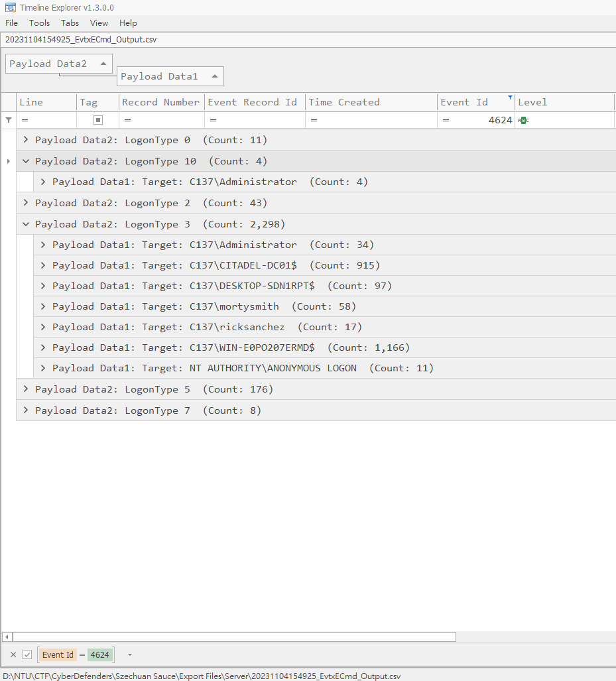The width and height of the screenshot is (616, 681).
Task: Click the Level column header
Action: [x=565, y=102]
